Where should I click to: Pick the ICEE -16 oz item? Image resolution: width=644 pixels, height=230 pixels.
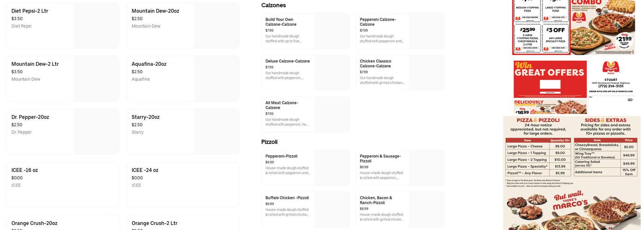63,184
